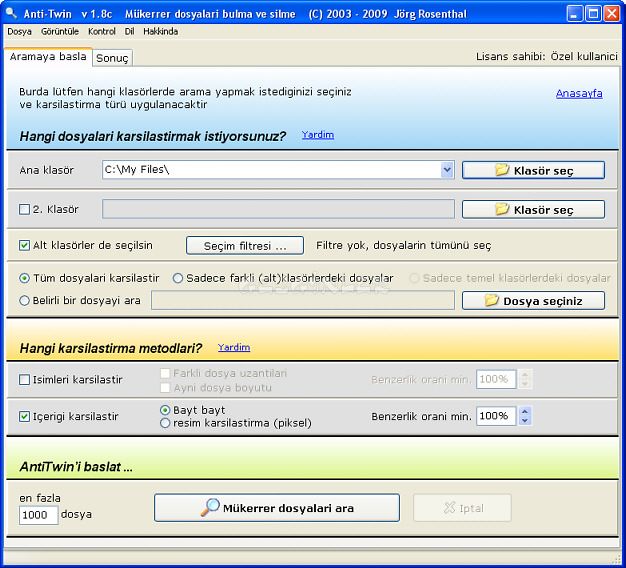Click the window resize grip in status bar
The width and height of the screenshot is (626, 568).
click(x=616, y=558)
